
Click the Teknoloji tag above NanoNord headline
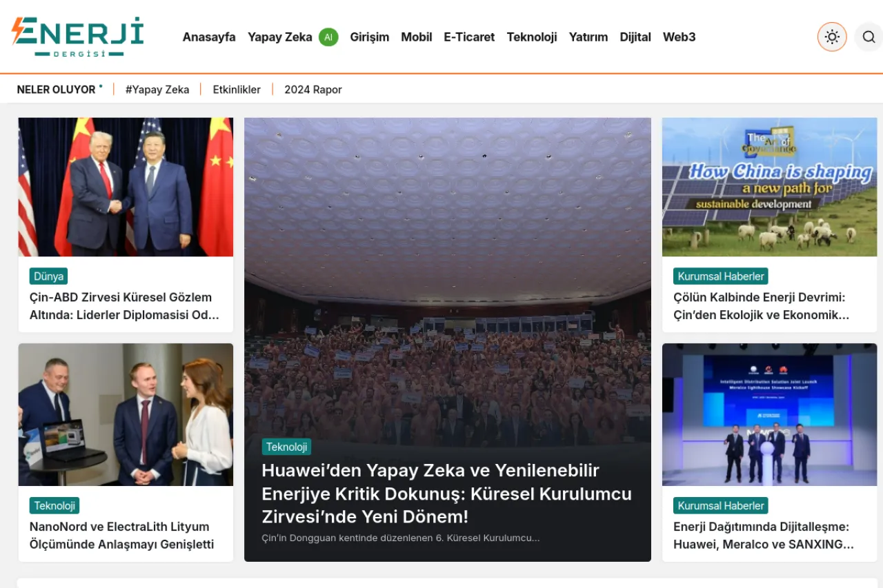[54, 505]
